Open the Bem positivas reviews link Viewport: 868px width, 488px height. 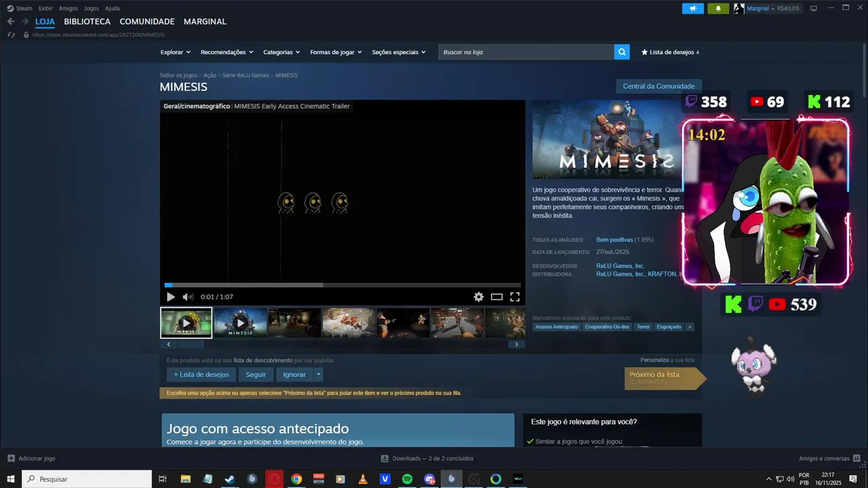click(614, 240)
